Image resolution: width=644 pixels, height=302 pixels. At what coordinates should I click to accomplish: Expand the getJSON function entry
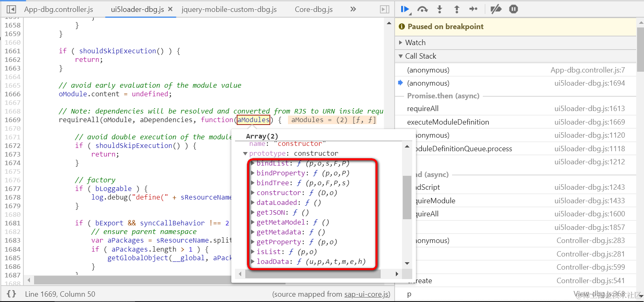253,212
